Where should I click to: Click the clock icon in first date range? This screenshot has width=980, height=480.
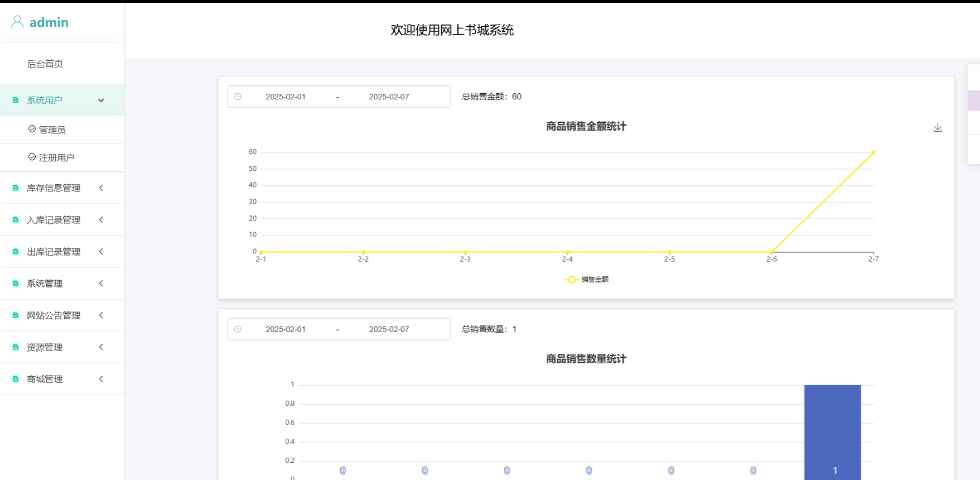click(x=238, y=97)
